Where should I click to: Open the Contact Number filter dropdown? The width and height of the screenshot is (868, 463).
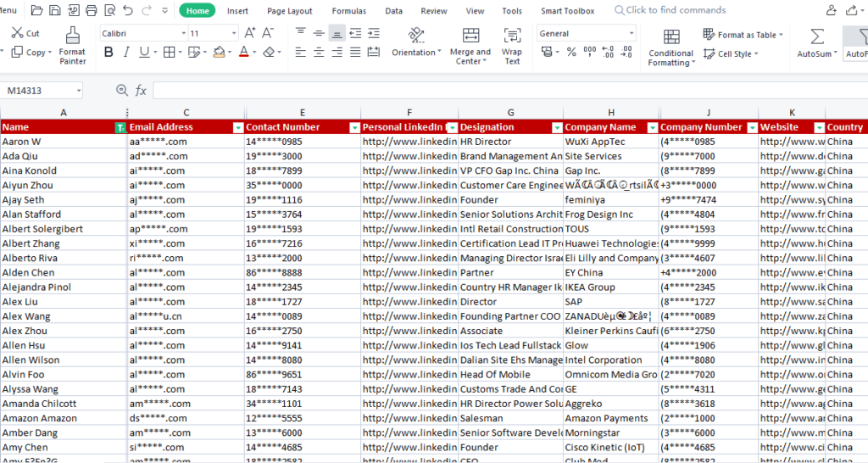355,127
